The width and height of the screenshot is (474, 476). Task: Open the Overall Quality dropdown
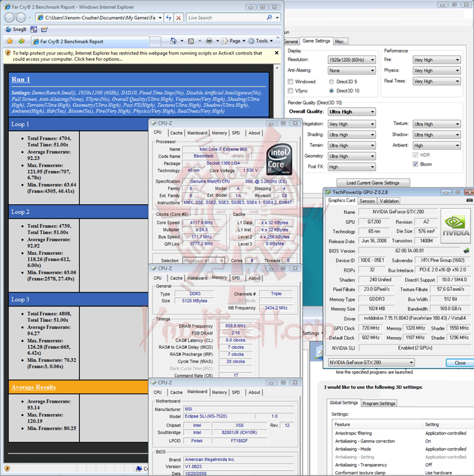point(352,112)
